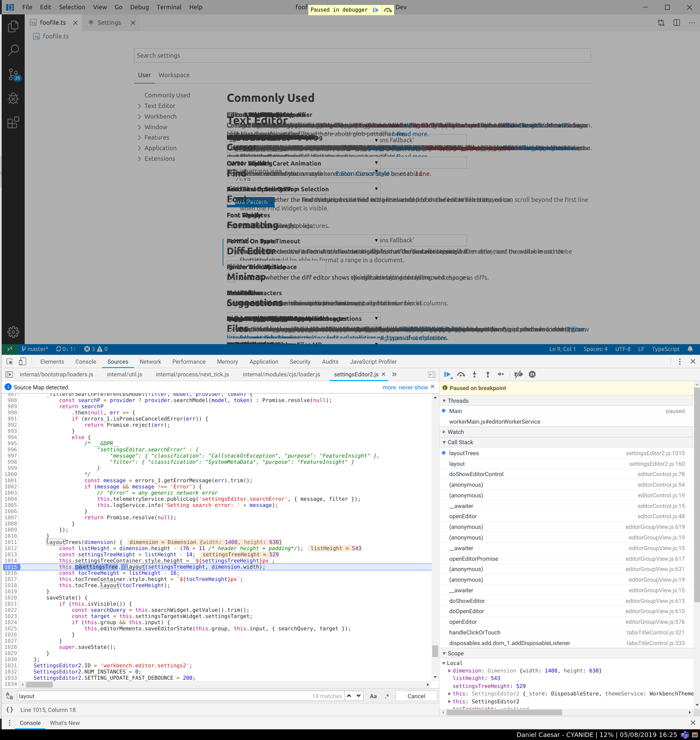
Task: Open the Search view in activity bar
Action: coord(13,50)
